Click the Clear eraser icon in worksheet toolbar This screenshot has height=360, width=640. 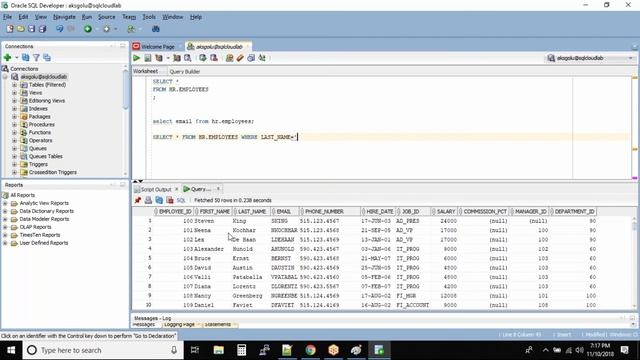coord(240,58)
